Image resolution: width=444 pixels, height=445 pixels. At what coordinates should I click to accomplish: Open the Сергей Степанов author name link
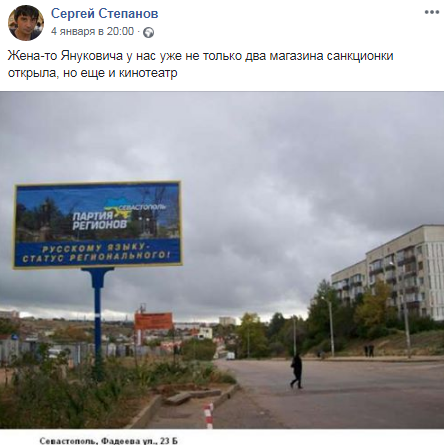104,14
